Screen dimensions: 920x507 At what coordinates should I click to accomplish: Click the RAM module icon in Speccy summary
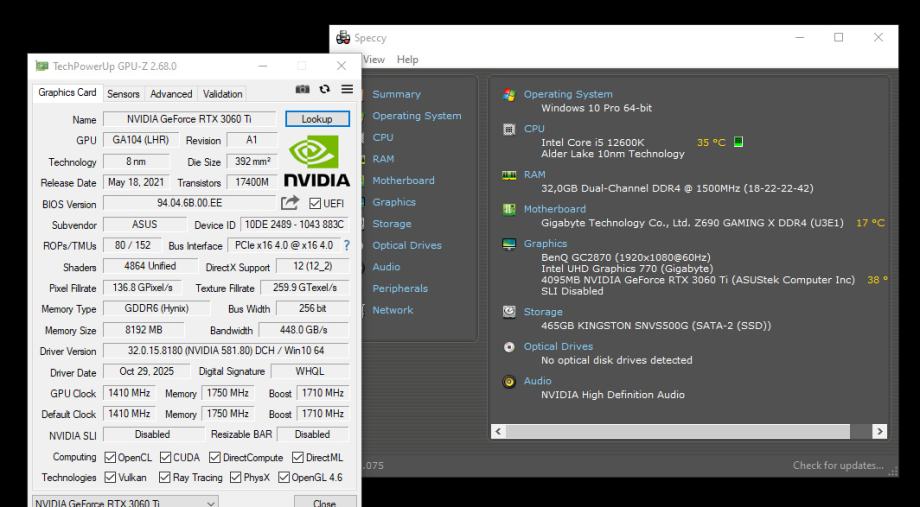(509, 175)
